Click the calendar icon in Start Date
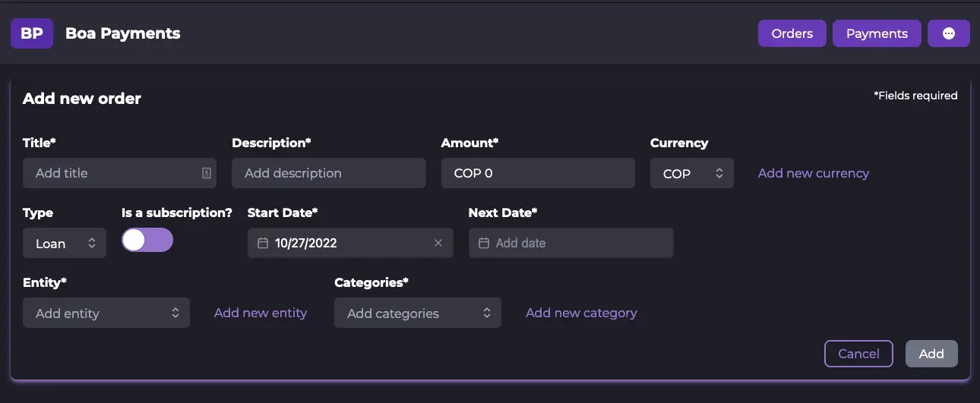 pyautogui.click(x=263, y=243)
